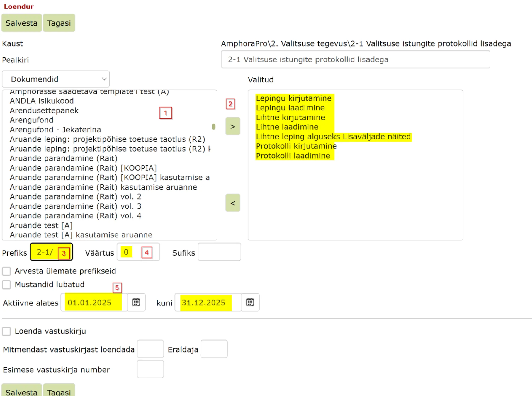Focus the Pealkiri title field
The image size is (532, 396).
tap(355, 59)
